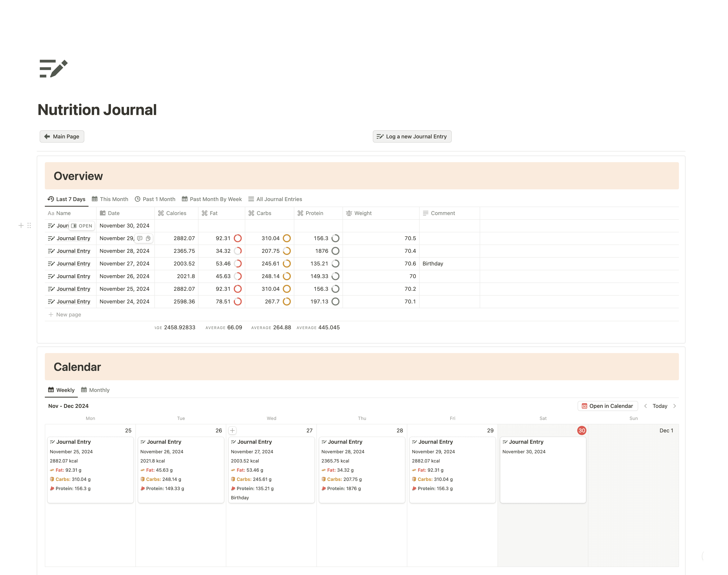This screenshot has height=575, width=728.
Task: Open the November 30 entry with the OPEN button
Action: [82, 226]
